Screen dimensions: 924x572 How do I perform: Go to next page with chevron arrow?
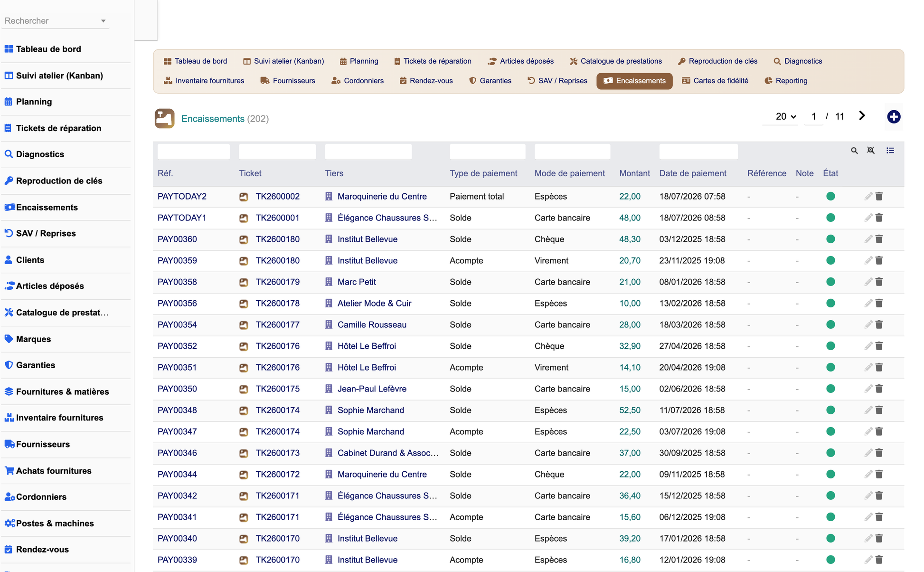click(862, 115)
